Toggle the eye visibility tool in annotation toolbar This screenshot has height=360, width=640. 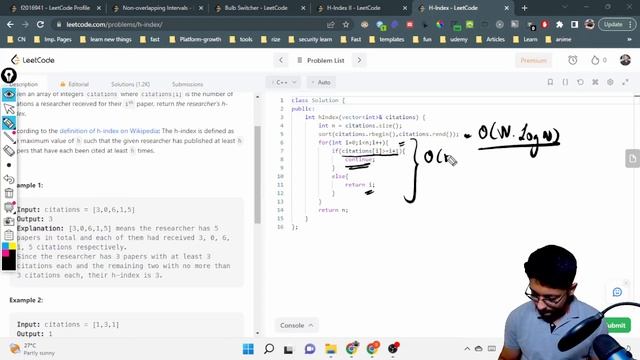pyautogui.click(x=9, y=94)
